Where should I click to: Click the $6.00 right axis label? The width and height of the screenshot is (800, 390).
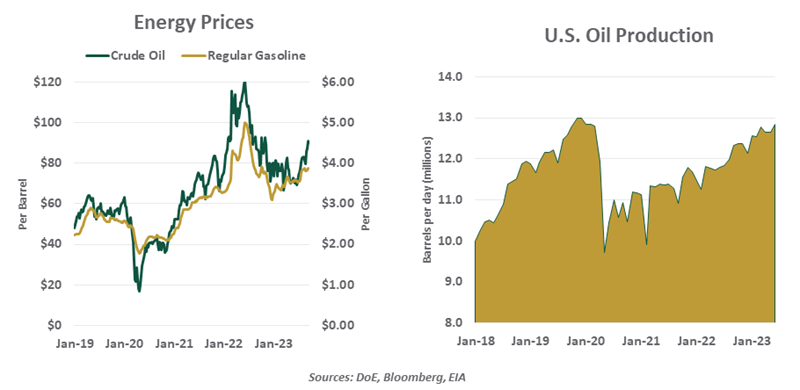(x=338, y=82)
